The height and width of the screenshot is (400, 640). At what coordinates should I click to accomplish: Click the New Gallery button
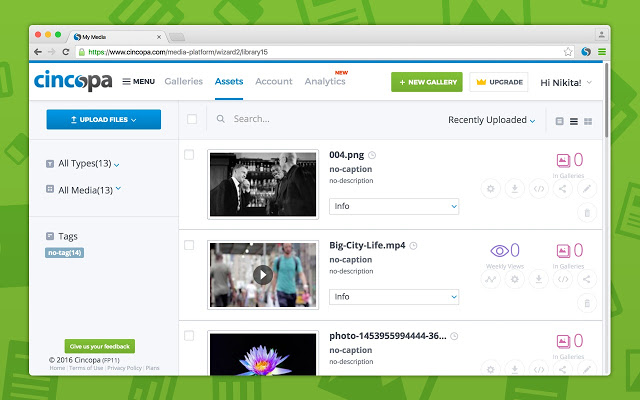pyautogui.click(x=427, y=82)
